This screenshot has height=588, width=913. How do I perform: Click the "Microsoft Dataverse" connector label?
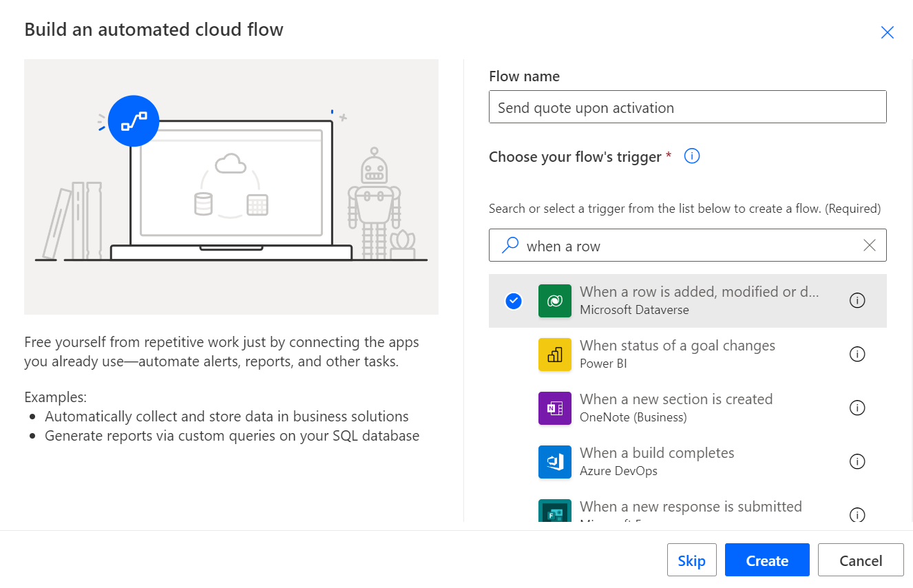[634, 310]
